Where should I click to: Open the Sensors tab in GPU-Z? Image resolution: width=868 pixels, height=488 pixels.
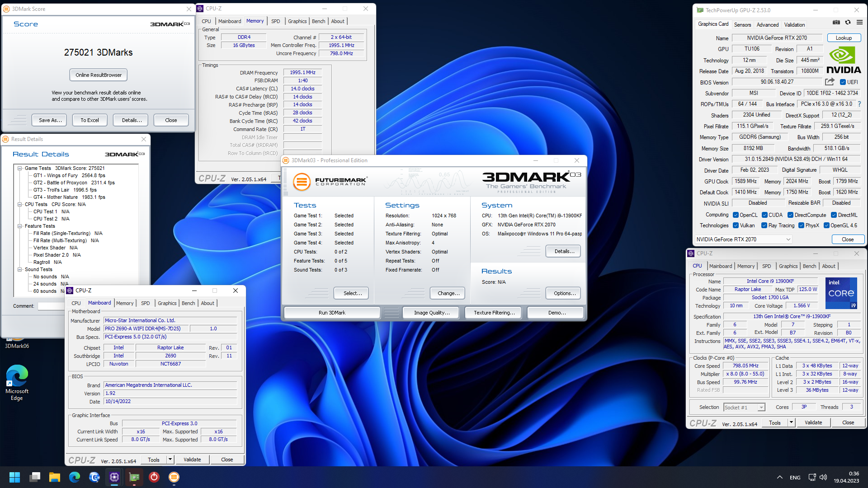742,25
